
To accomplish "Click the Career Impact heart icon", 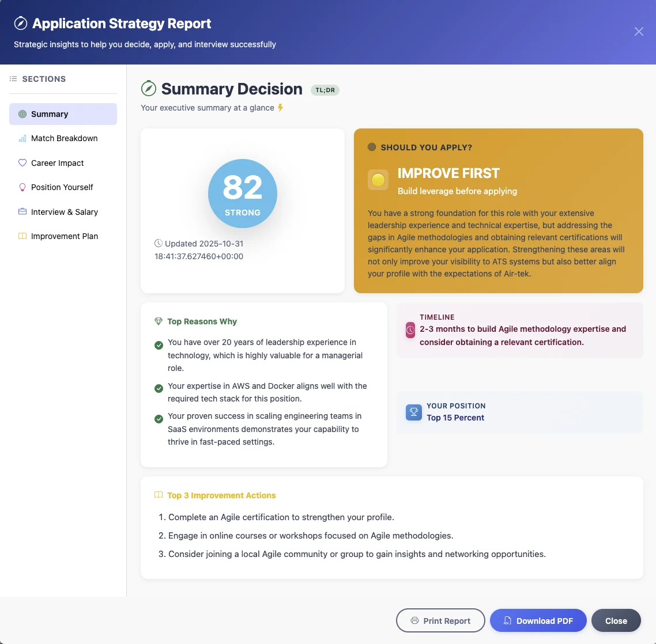I will [23, 163].
